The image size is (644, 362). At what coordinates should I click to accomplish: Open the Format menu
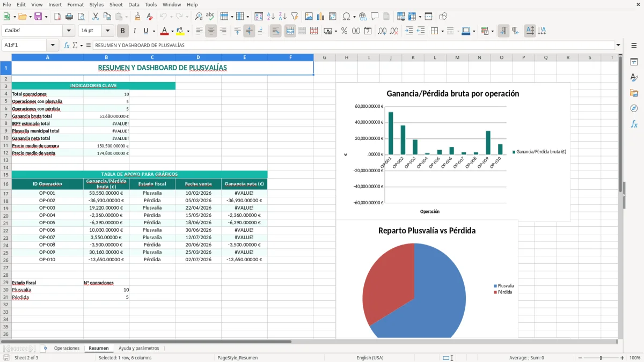click(75, 4)
